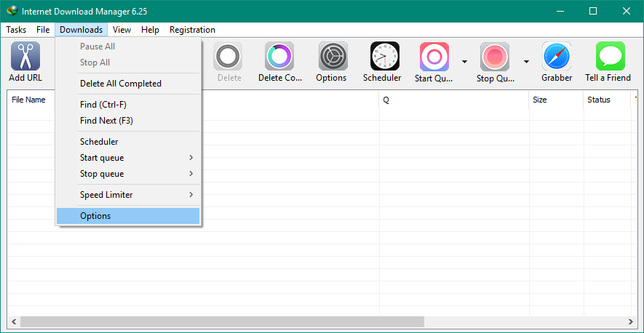Expand the Speed Limiter submenu

click(128, 195)
